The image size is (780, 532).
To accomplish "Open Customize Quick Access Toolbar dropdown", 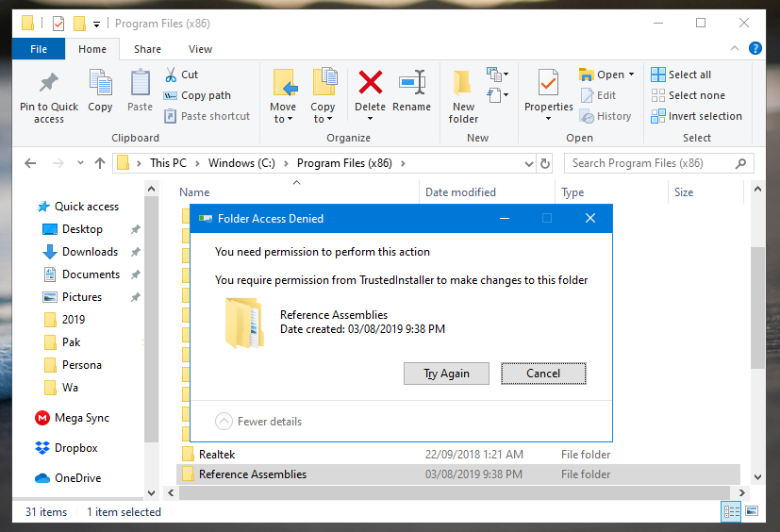I will [96, 24].
